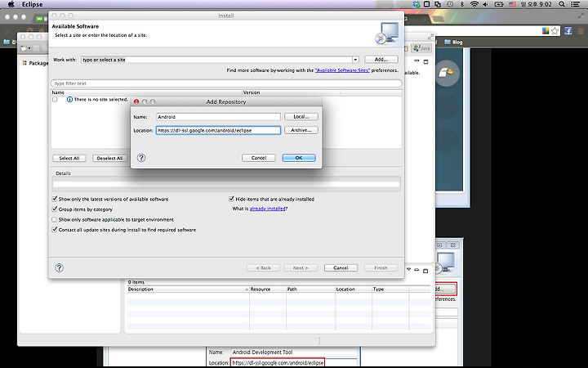Click the Work with site combo text field
The width and height of the screenshot is (588, 368).
[216, 60]
